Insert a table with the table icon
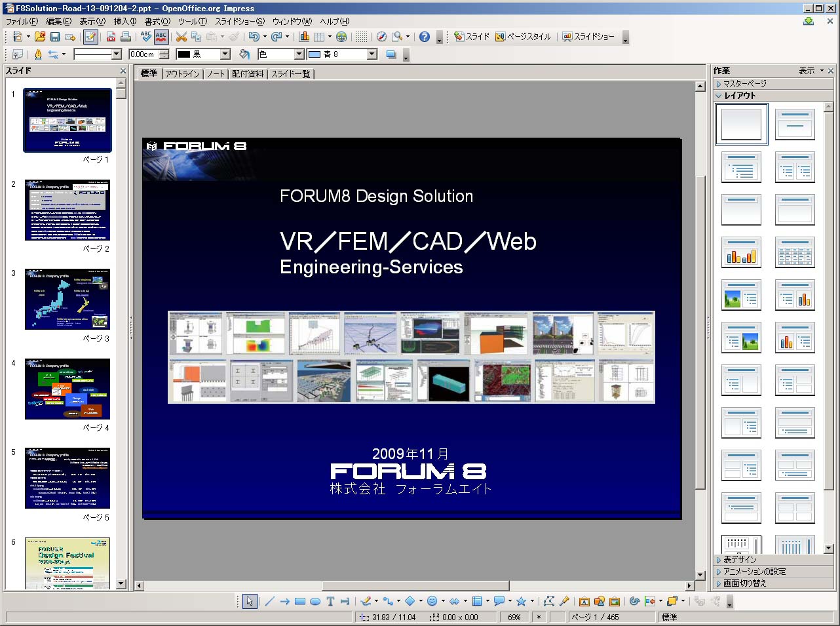Image resolution: width=840 pixels, height=626 pixels. click(x=319, y=37)
